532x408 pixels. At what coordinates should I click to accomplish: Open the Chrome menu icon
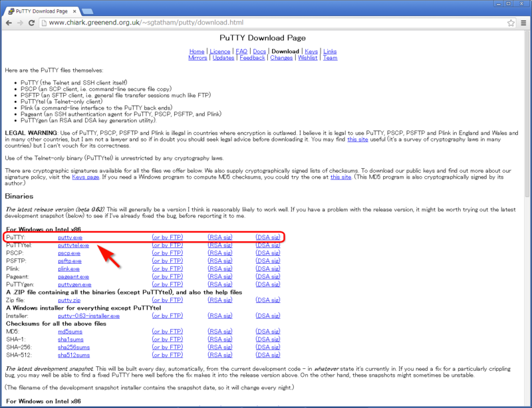[x=524, y=23]
